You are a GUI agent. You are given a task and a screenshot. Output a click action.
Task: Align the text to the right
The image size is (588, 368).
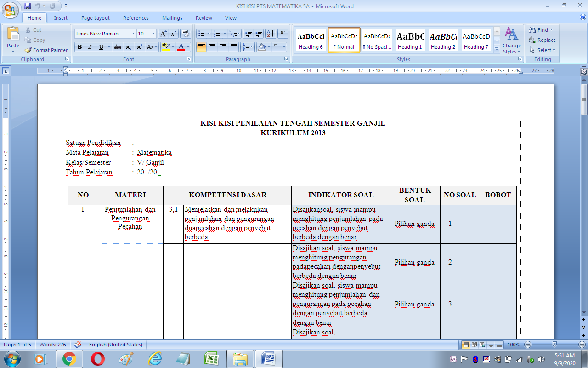point(223,47)
